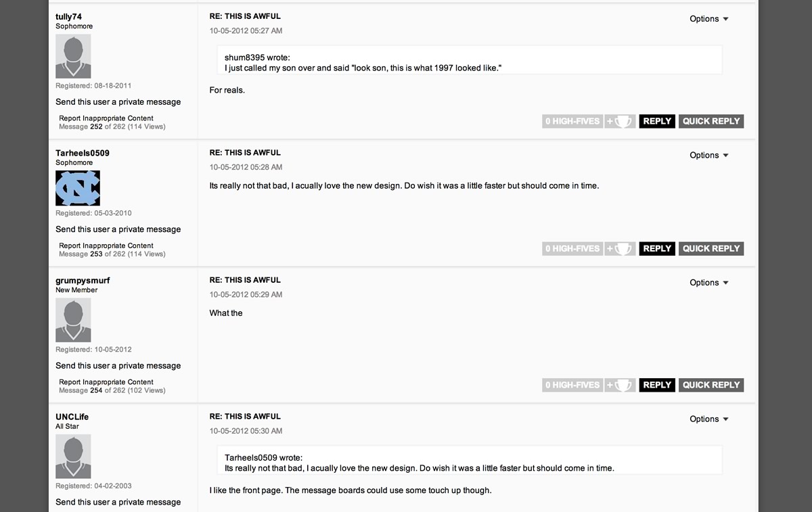Screen dimensions: 812x512
Task: Click the UNC Tarheels logo avatar of Tarheels0509
Action: tap(77, 187)
